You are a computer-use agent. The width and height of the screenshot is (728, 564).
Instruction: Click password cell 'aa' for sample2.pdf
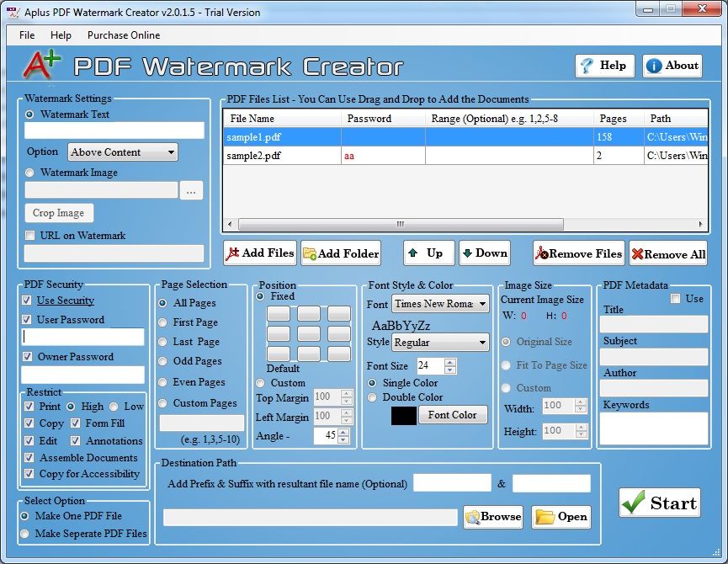[x=384, y=156]
